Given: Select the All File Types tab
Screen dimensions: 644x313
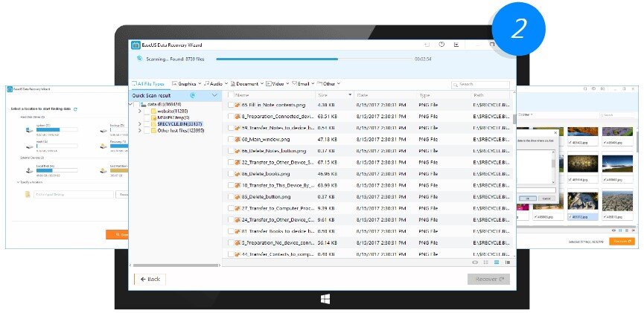Looking at the screenshot, I should (x=148, y=84).
